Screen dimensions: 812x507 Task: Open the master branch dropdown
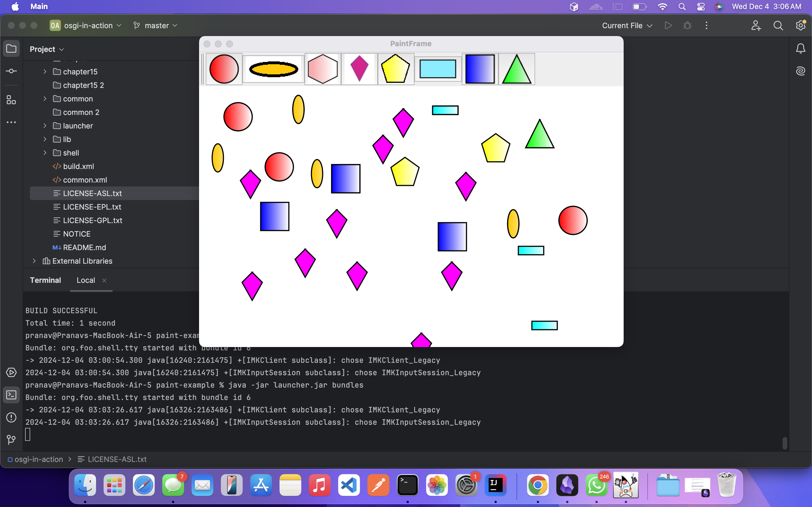[156, 25]
